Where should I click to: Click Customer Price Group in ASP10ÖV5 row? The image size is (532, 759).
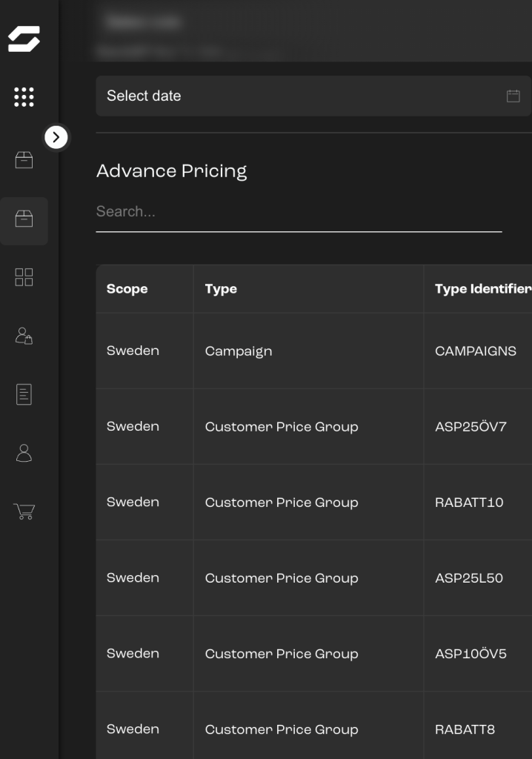282,654
